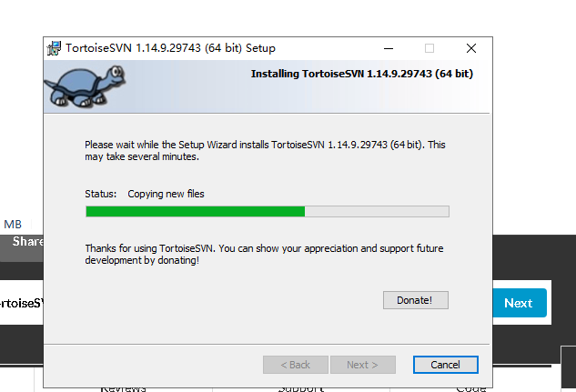
Task: Open the Support tab on the background page
Action: [x=301, y=389]
